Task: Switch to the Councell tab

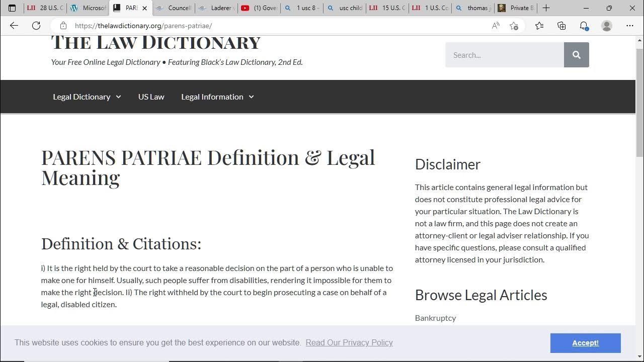Action: coord(174,8)
